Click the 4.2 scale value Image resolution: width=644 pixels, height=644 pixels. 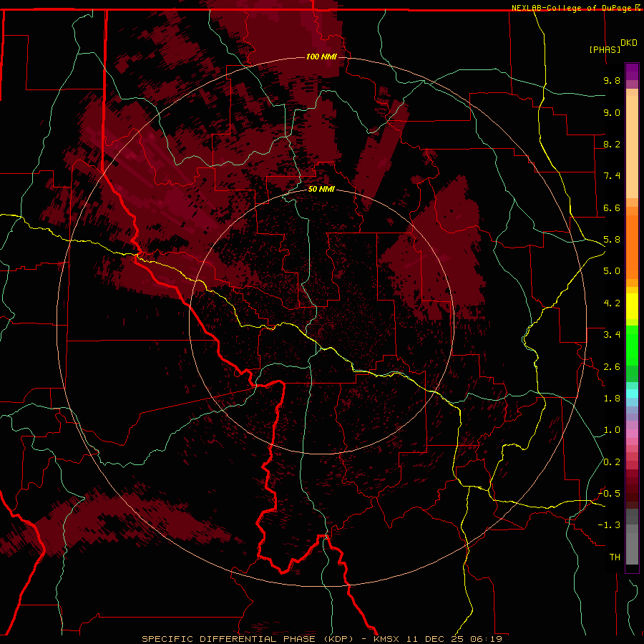[x=612, y=303]
